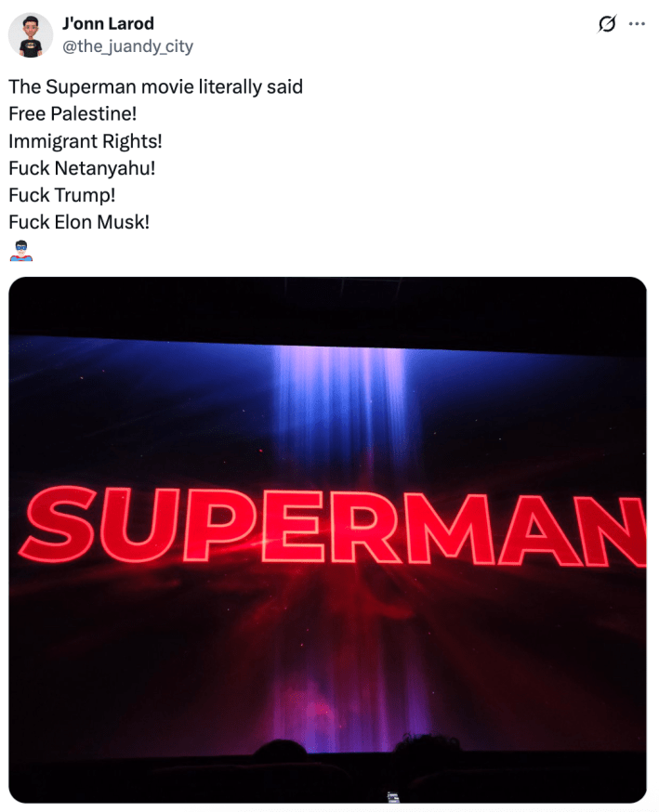Click the superhero emoji below the tweet
659x812 pixels.
tap(21, 251)
